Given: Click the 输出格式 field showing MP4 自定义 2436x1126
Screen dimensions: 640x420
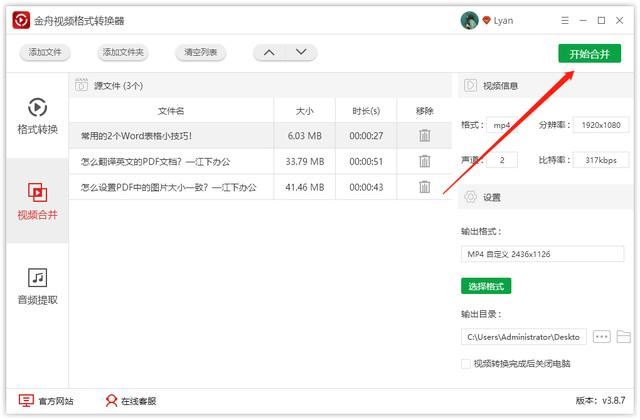Looking at the screenshot, I should pos(542,254).
